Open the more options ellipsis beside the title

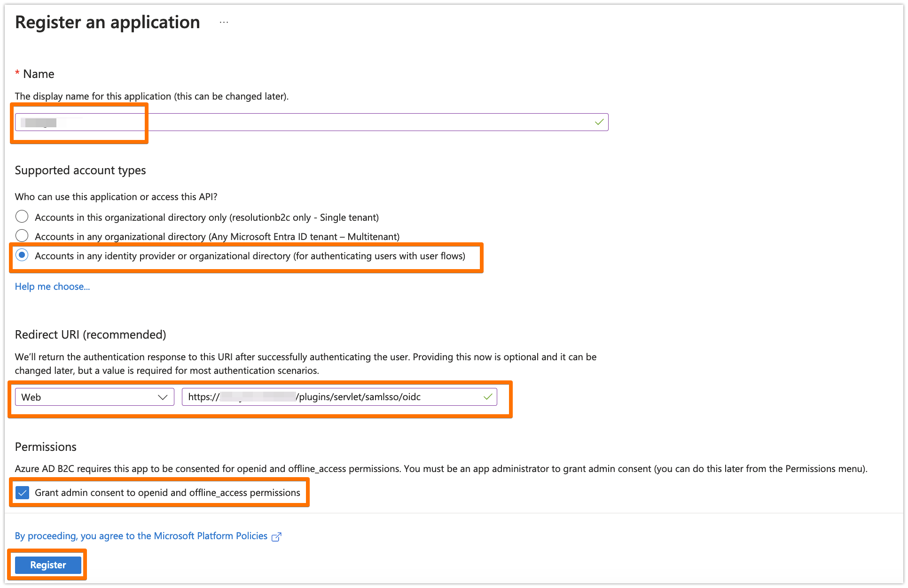pyautogui.click(x=224, y=23)
